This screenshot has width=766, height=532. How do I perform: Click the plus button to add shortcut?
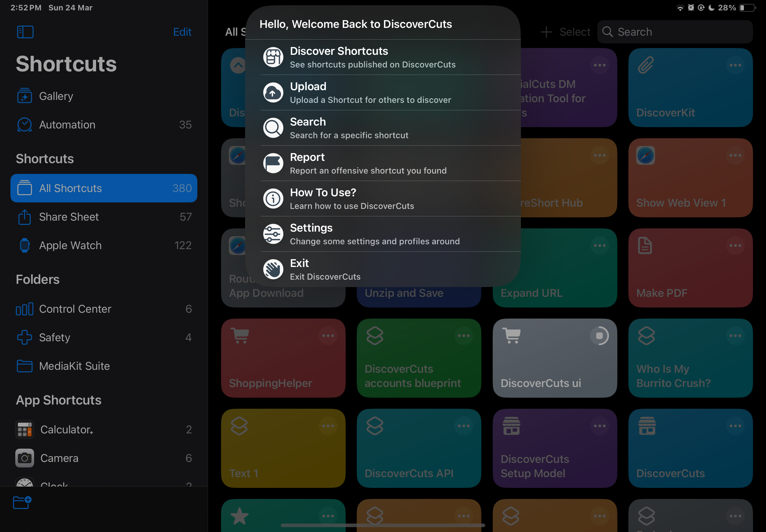(x=546, y=32)
